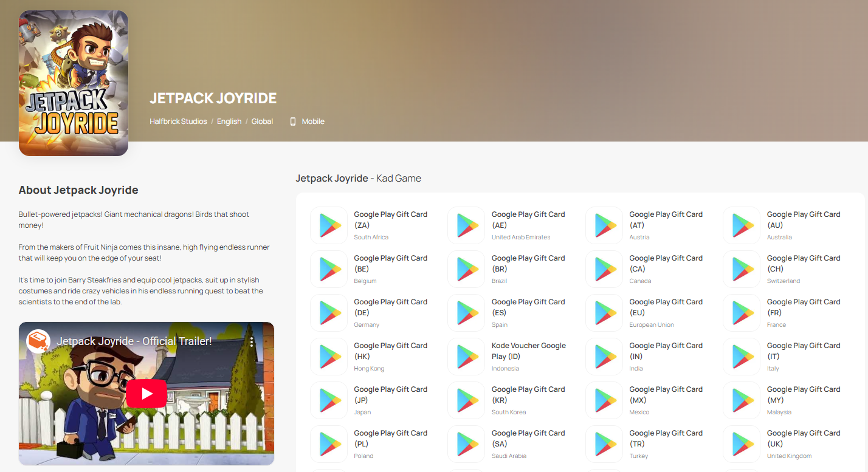868x472 pixels.
Task: Click the Global region breadcrumb
Action: pos(262,121)
